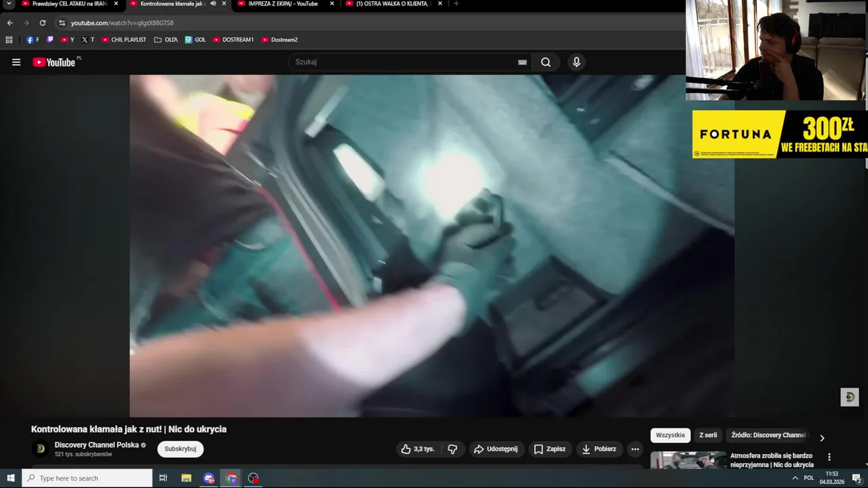Open the taskbar clock showing 11:53
This screenshot has height=488, width=868.
coord(831,478)
